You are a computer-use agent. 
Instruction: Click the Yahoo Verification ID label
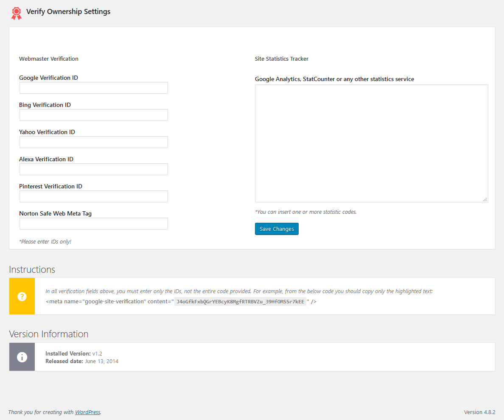point(47,132)
